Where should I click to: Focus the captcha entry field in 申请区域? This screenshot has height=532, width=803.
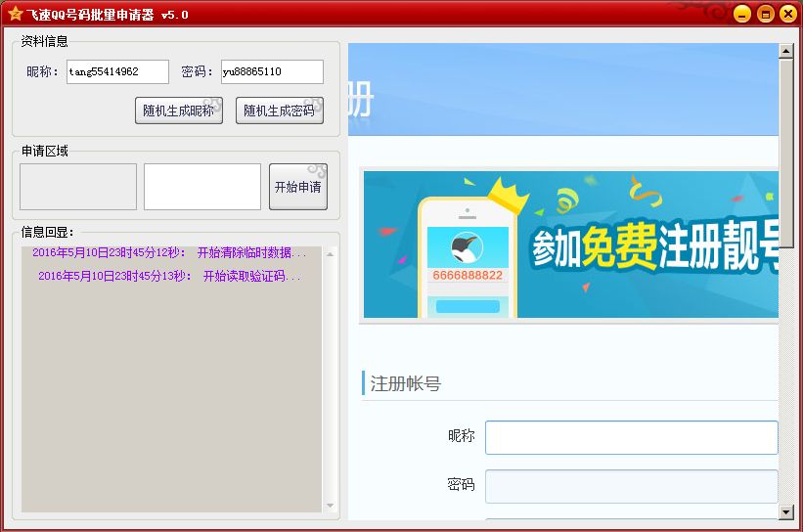[202, 187]
